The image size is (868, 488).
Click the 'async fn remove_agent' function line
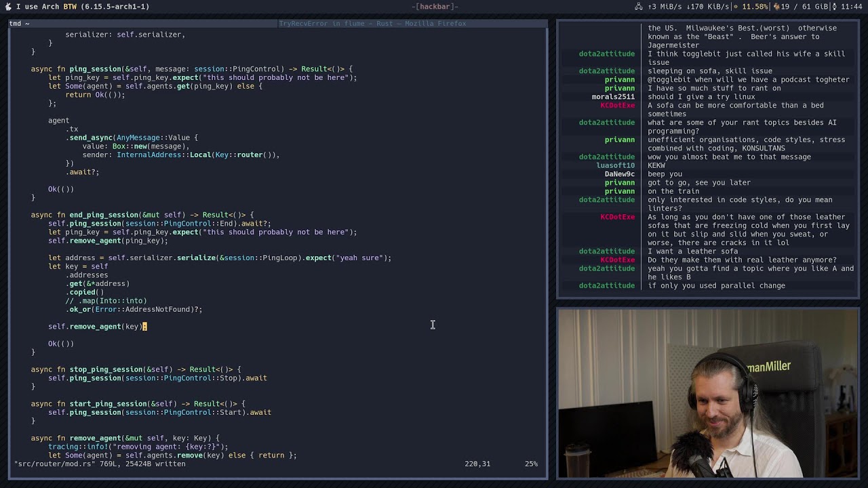point(125,439)
